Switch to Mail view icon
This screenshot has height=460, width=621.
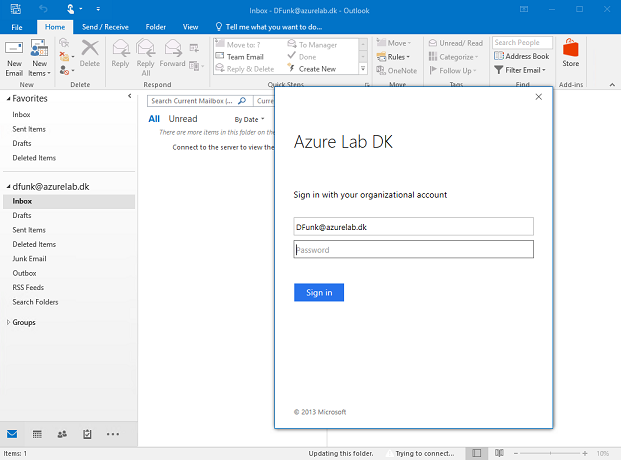[x=12, y=434]
